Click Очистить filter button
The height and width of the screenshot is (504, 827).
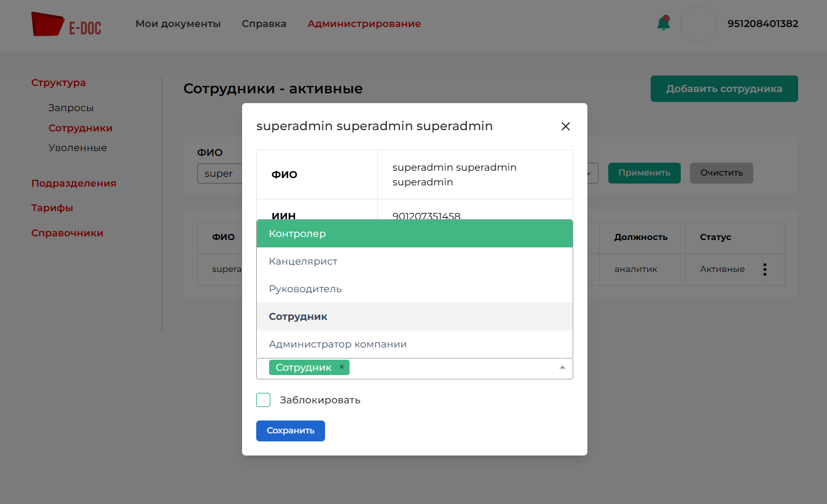(721, 173)
